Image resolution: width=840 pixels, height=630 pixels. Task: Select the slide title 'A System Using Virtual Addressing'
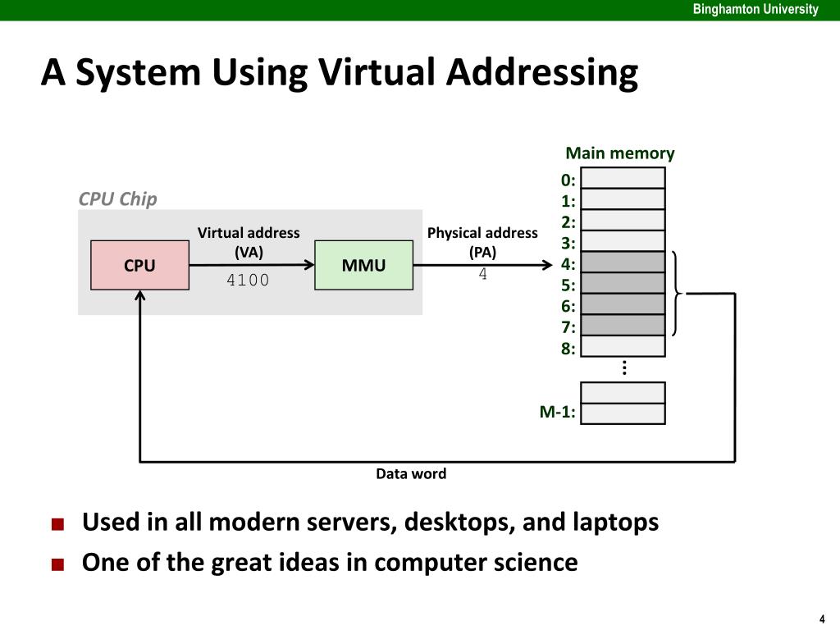(340, 72)
